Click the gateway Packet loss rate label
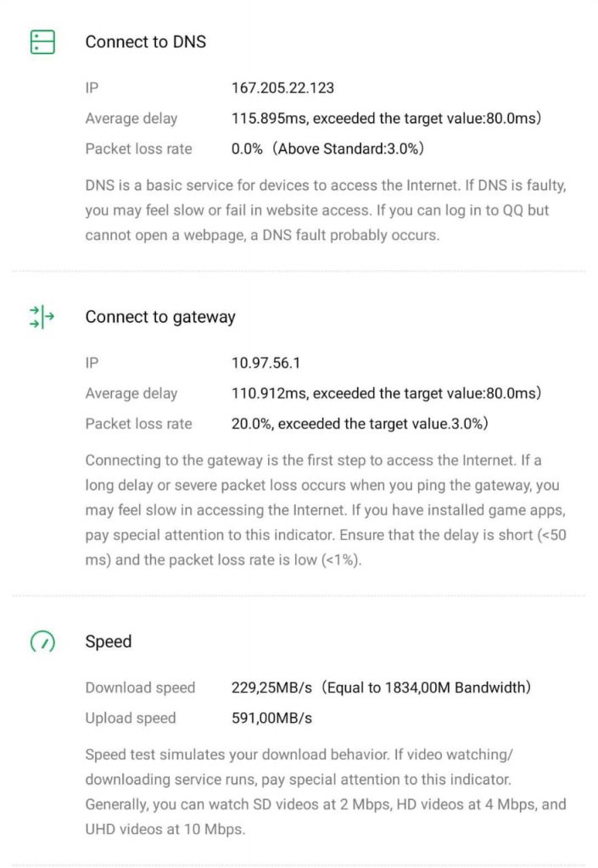 click(138, 424)
